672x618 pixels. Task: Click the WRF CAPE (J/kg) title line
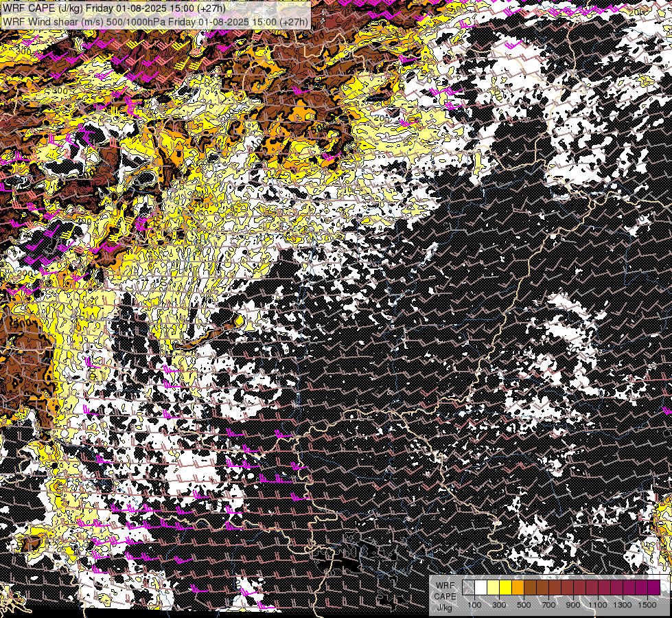tap(113, 8)
